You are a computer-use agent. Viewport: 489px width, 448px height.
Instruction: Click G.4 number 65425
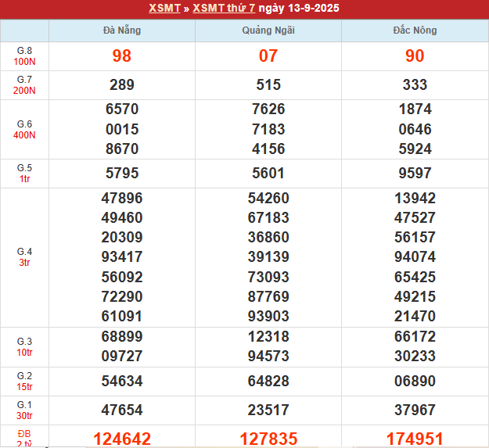[x=415, y=278]
